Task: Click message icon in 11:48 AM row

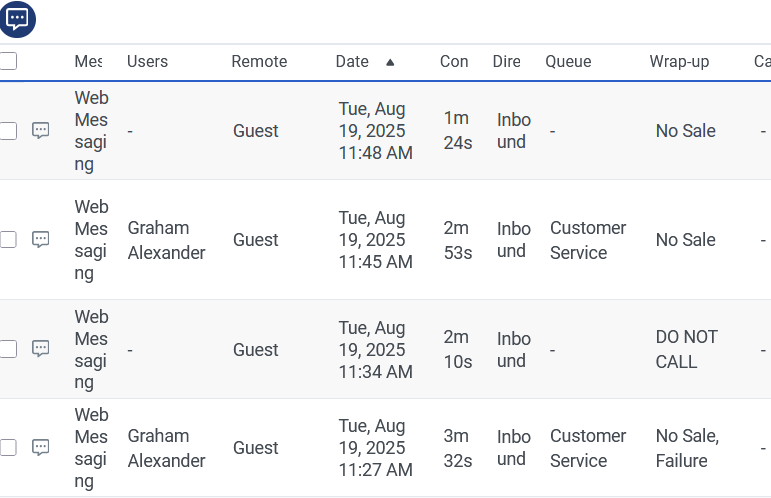Action: click(x=41, y=131)
